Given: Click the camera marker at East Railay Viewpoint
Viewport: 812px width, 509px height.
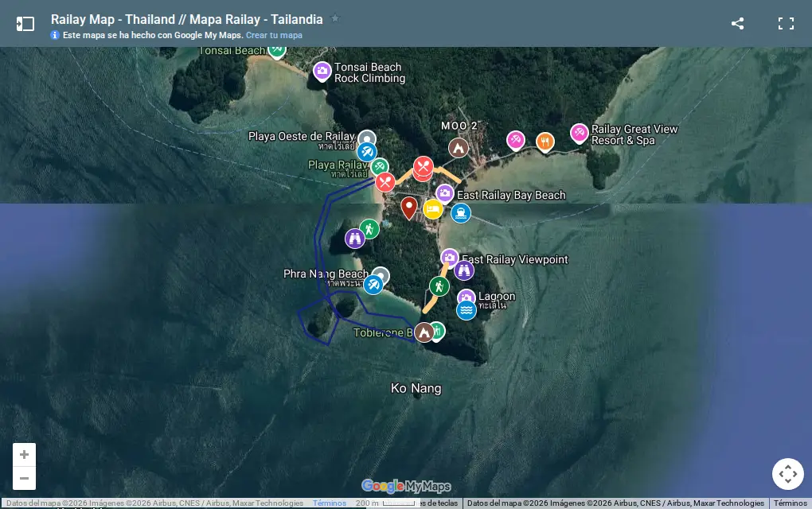Looking at the screenshot, I should pyautogui.click(x=449, y=258).
